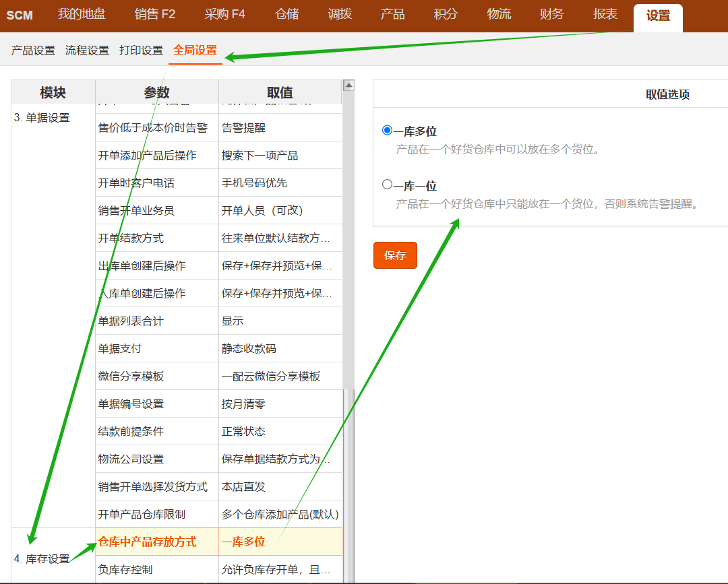This screenshot has width=728, height=584.
Task: Open 采购 F4 menu
Action: coord(225,14)
